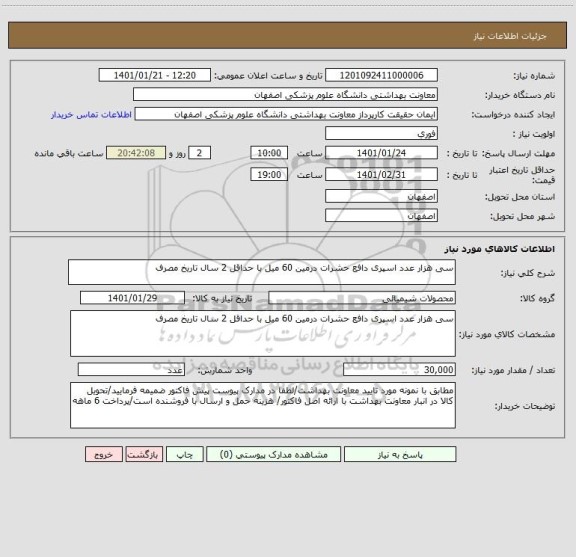Click the شماره نیاز label

(534, 76)
